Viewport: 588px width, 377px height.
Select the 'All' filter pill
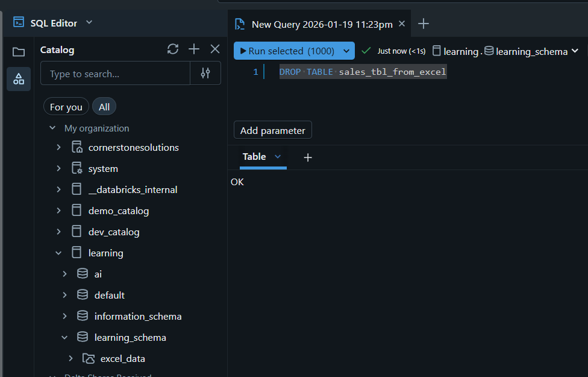[x=104, y=107]
